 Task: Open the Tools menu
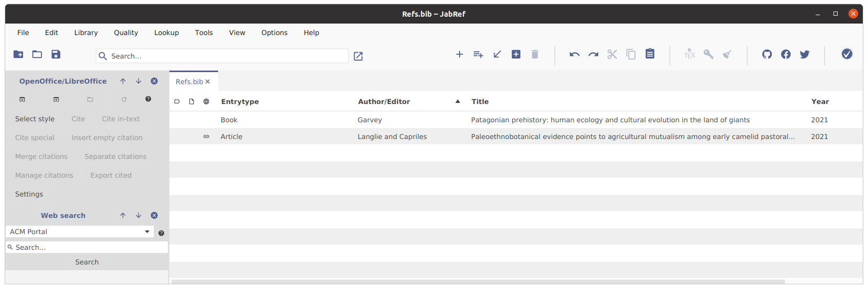point(204,32)
